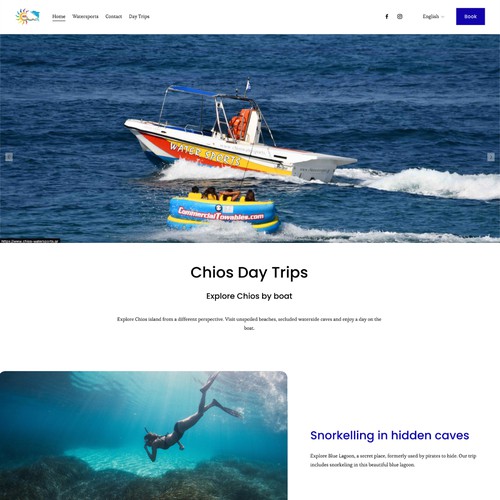Click the Blue Lagoon description paragraph

[x=393, y=460]
